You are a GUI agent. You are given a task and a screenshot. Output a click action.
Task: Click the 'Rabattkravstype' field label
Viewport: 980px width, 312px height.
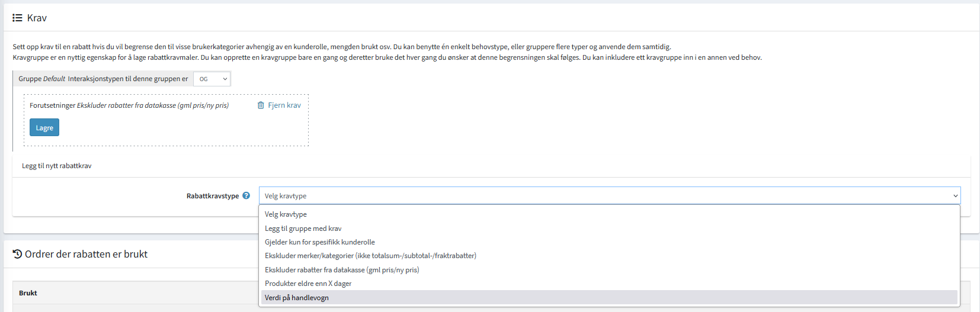212,196
